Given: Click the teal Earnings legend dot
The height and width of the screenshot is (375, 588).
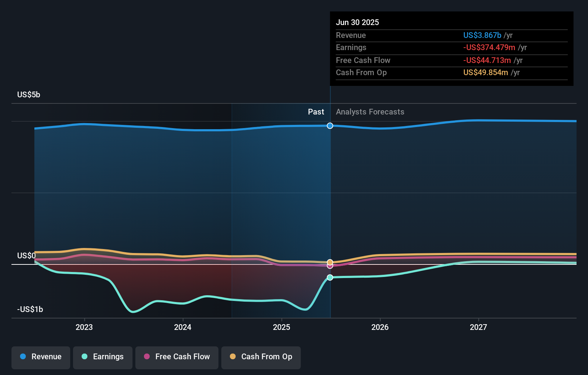Looking at the screenshot, I should click(x=84, y=357).
